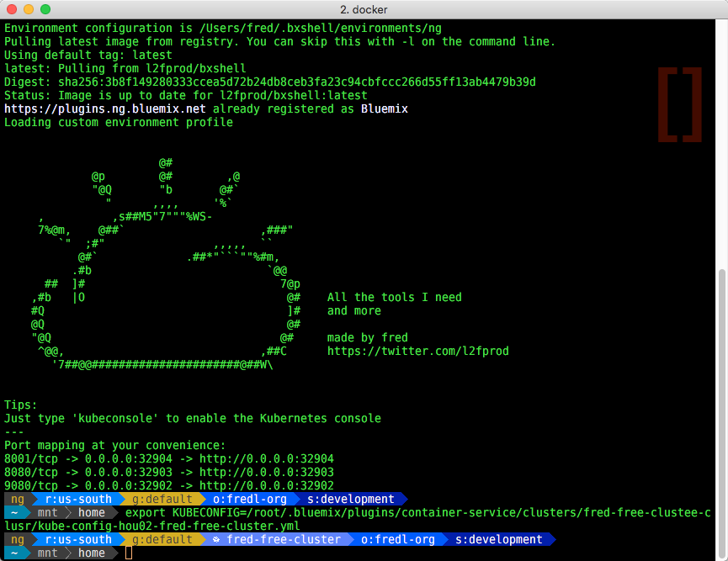The height and width of the screenshot is (561, 728).
Task: Click the '2. docker' window title
Action: (x=364, y=9)
